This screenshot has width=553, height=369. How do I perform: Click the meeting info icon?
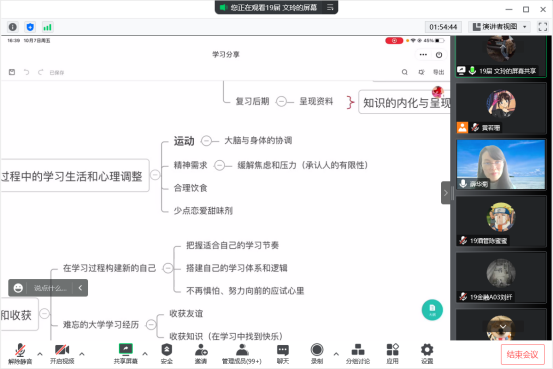click(13, 27)
